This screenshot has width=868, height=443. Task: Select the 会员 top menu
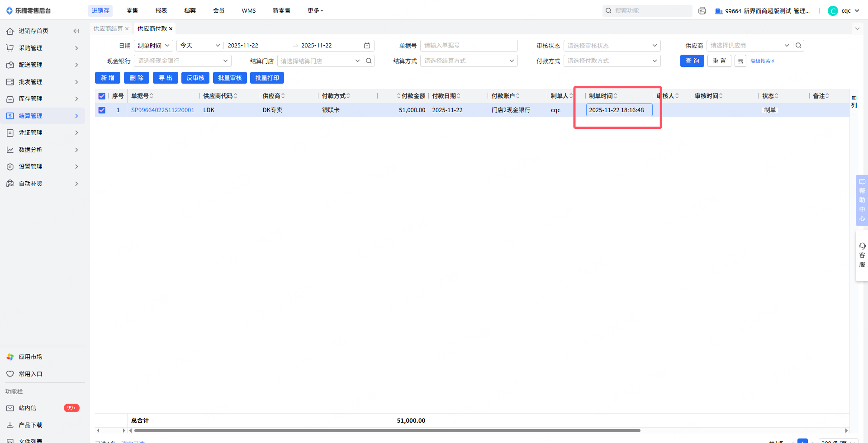[219, 11]
